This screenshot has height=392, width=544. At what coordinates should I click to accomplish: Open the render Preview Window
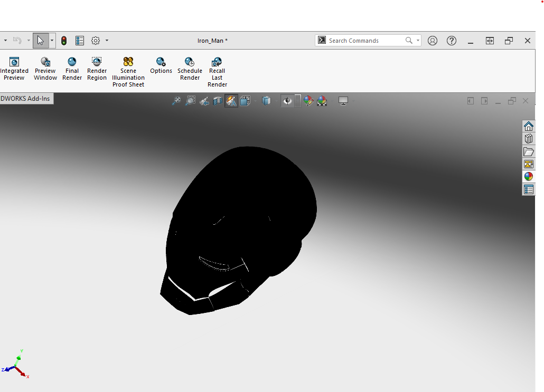[45, 69]
